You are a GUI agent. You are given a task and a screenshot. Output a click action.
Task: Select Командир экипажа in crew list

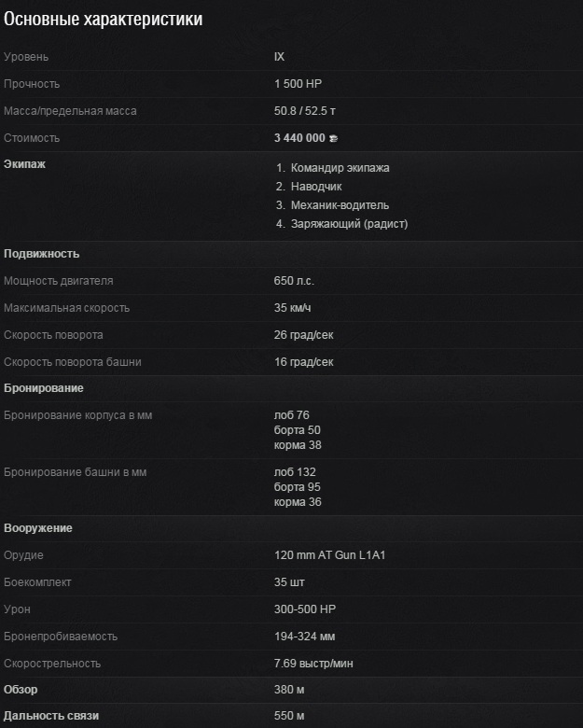coord(340,168)
